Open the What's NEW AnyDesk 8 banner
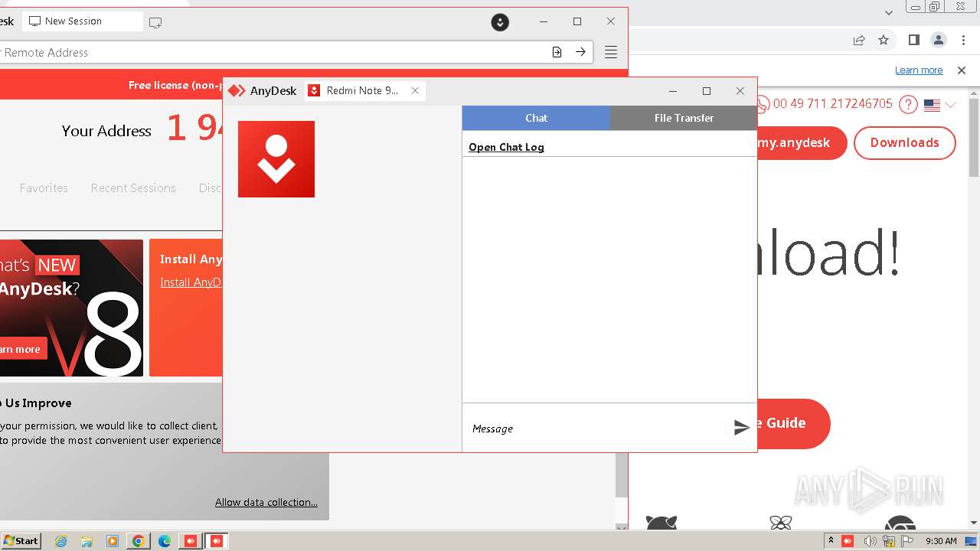This screenshot has width=980, height=551. click(71, 308)
